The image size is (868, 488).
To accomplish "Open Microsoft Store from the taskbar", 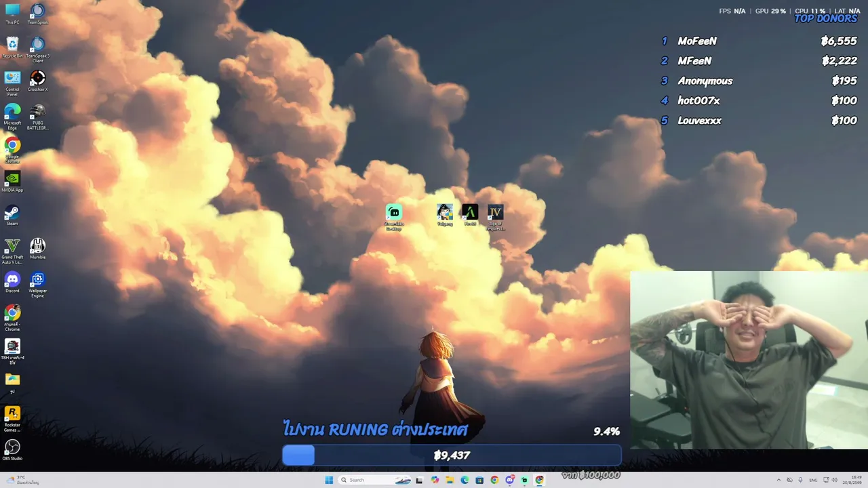I will (479, 480).
